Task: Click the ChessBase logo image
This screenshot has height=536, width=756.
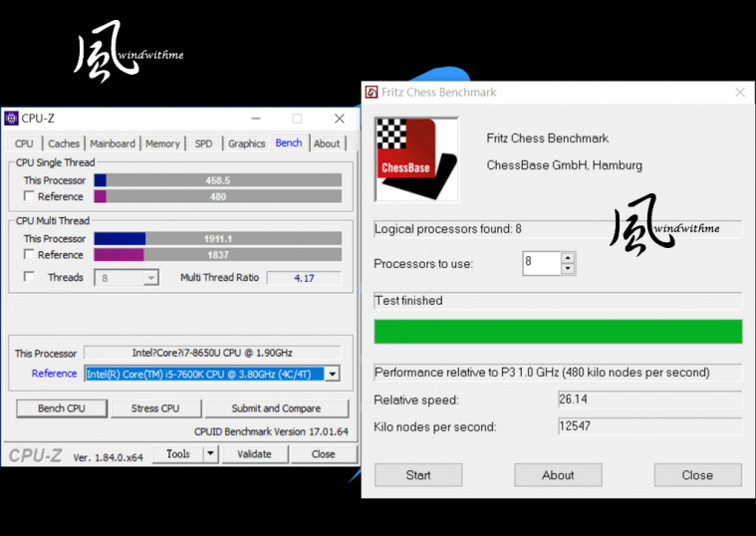Action: tap(415, 158)
